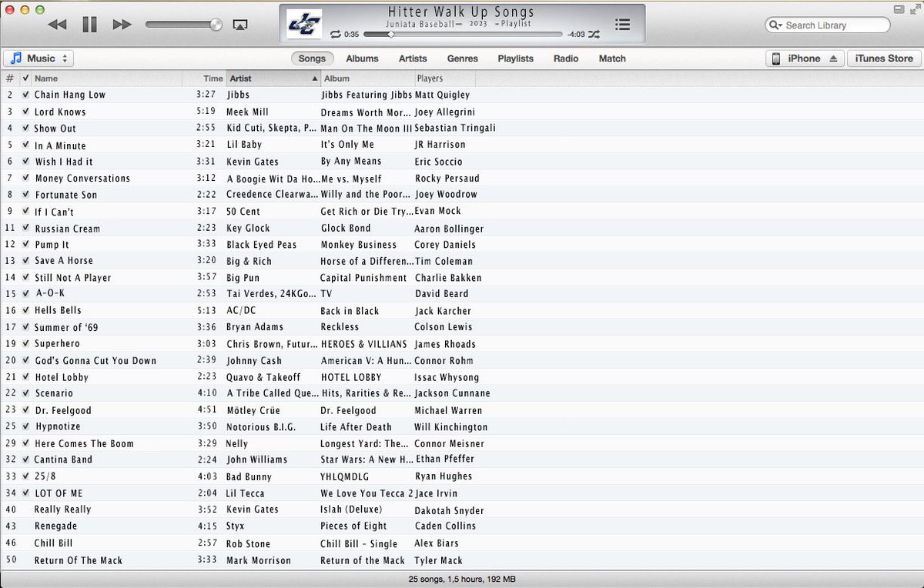The image size is (924, 588).
Task: Uncheck the Pump It checkbox
Action: point(25,245)
